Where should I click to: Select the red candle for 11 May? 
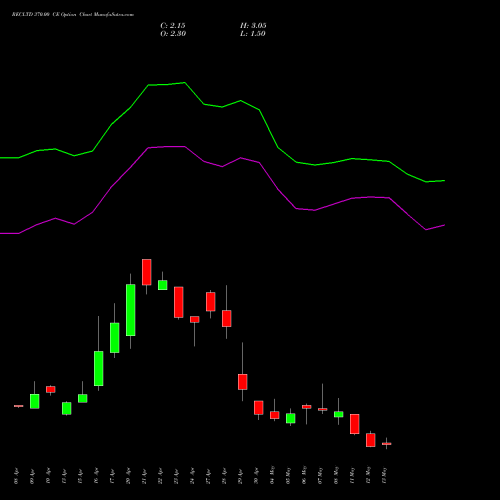(355, 424)
